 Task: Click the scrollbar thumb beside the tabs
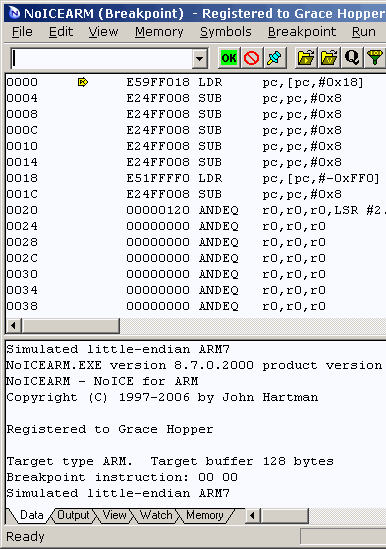285,515
